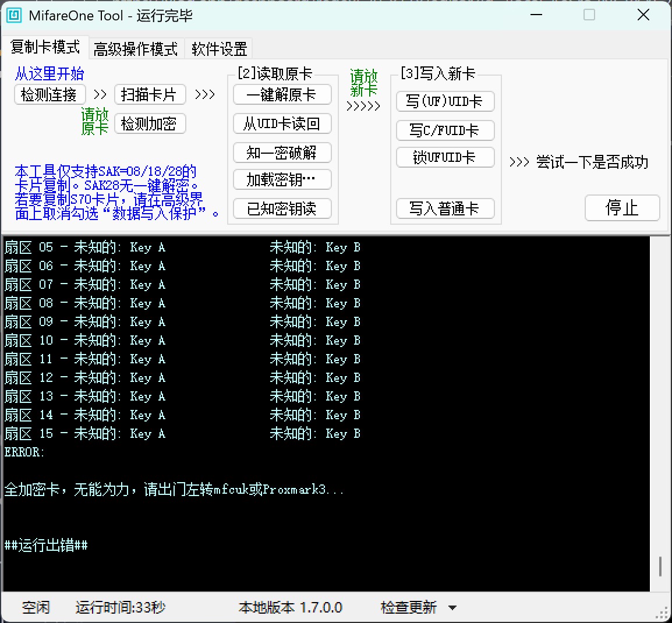
Task: Click the 全加密卡 error message line
Action: coord(174,489)
